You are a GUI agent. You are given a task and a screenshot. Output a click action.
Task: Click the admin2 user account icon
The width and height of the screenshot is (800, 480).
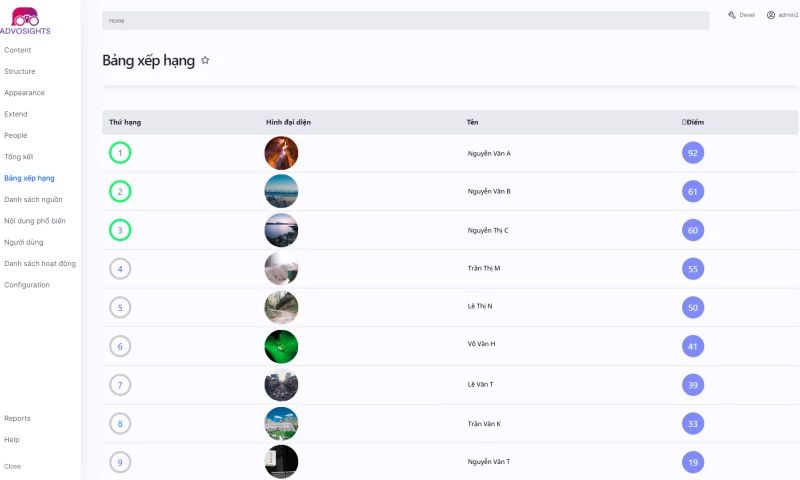[771, 15]
